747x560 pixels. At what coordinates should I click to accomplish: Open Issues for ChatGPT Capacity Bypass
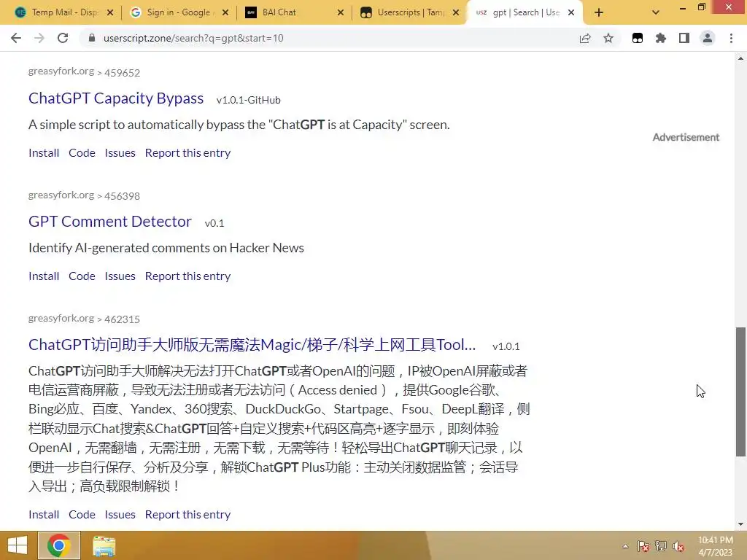click(x=120, y=153)
